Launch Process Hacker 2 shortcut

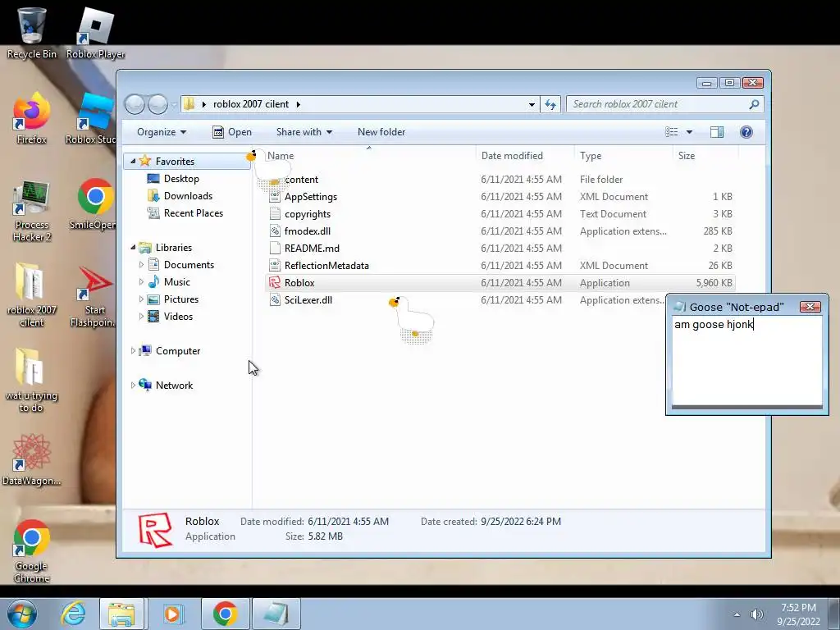[31, 211]
